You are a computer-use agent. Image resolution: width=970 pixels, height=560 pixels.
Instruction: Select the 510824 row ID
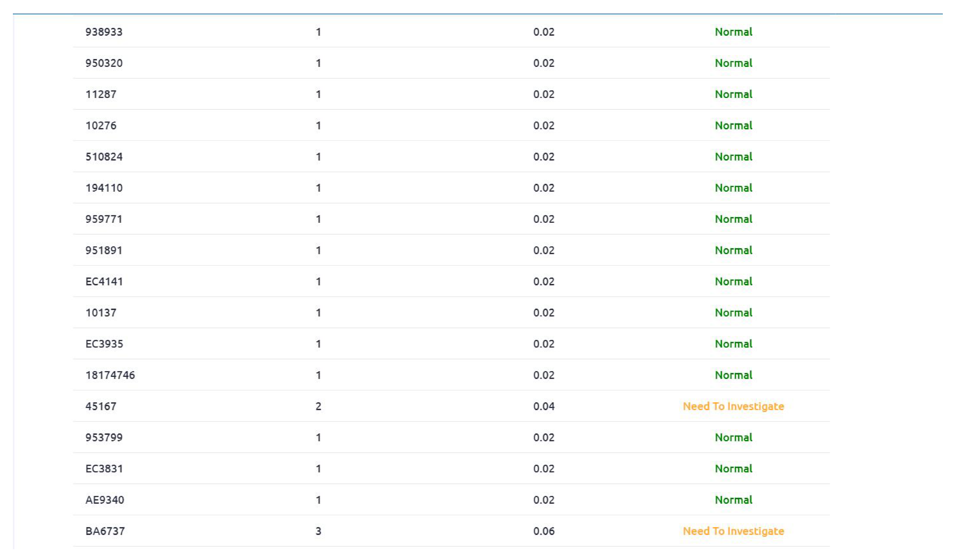104,157
